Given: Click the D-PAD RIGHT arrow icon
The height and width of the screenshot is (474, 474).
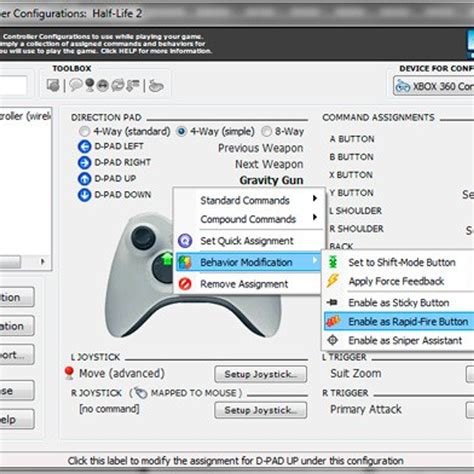Looking at the screenshot, I should 84,163.
